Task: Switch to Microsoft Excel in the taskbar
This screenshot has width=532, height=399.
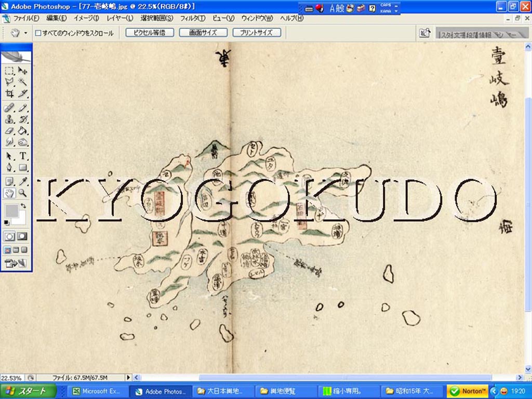Action: coord(97,391)
